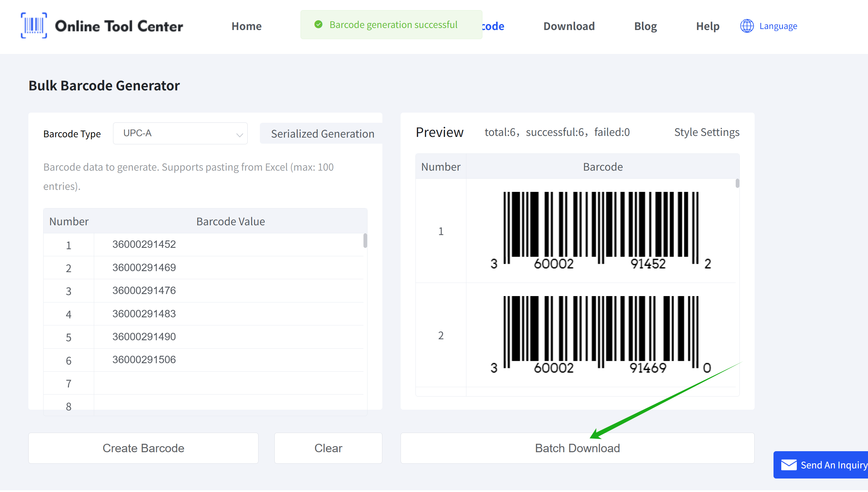This screenshot has width=868, height=492.
Task: Click Batch Download to save all barcodes
Action: click(x=577, y=448)
